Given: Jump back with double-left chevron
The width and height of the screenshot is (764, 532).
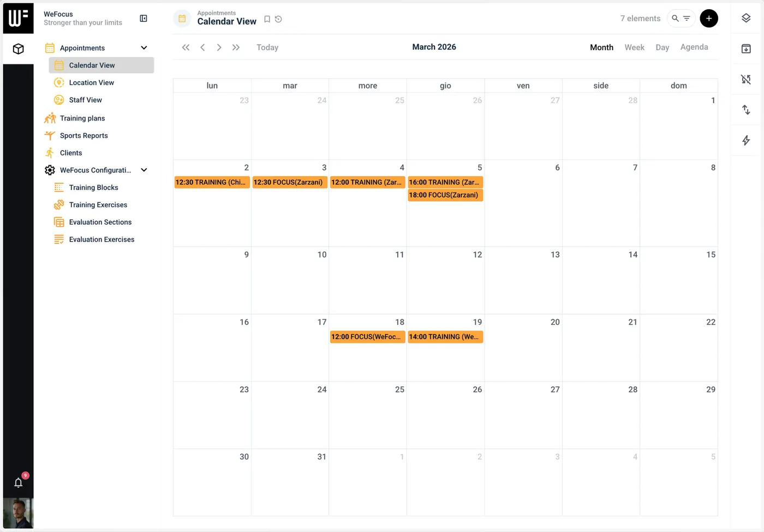Looking at the screenshot, I should pos(186,47).
